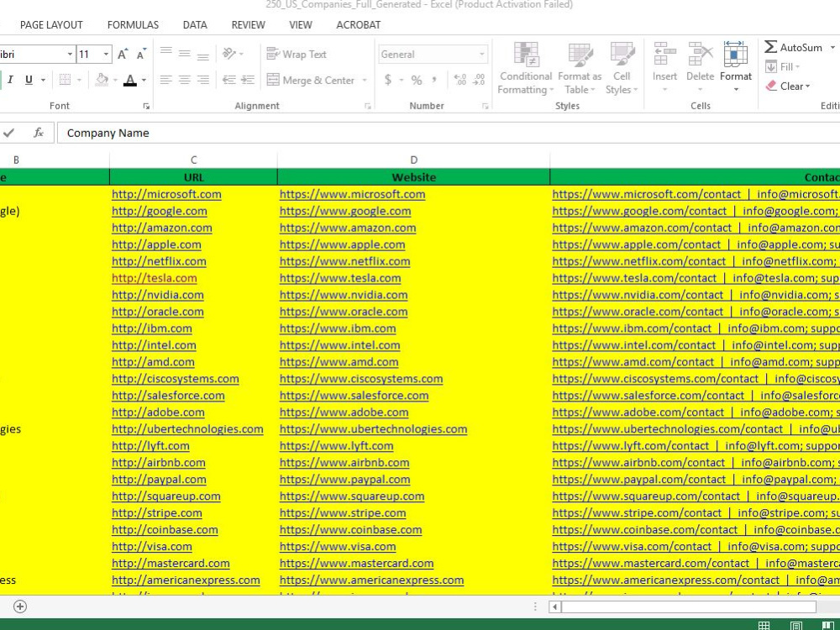The width and height of the screenshot is (840, 630).
Task: Apply Accounting number format dollar sign
Action: (x=388, y=80)
